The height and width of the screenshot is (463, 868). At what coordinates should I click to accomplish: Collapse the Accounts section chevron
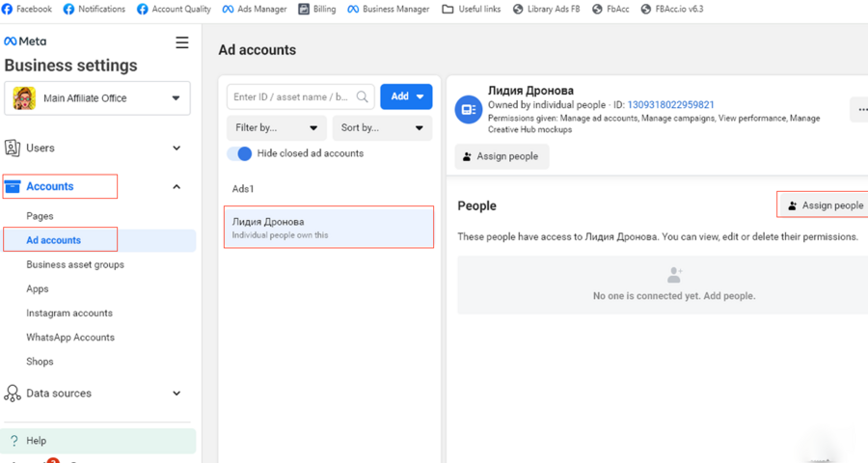176,186
